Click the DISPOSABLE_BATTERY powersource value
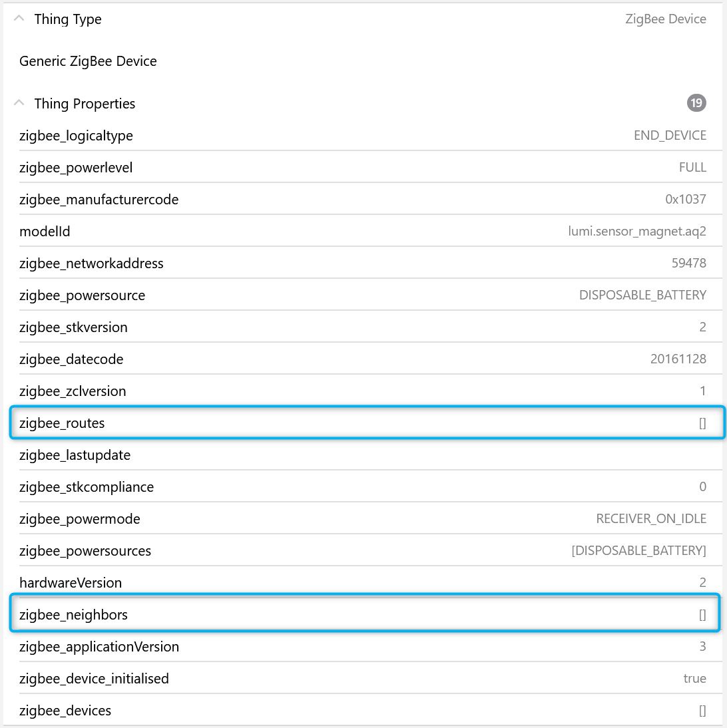Image resolution: width=727 pixels, height=728 pixels. pyautogui.click(x=642, y=295)
